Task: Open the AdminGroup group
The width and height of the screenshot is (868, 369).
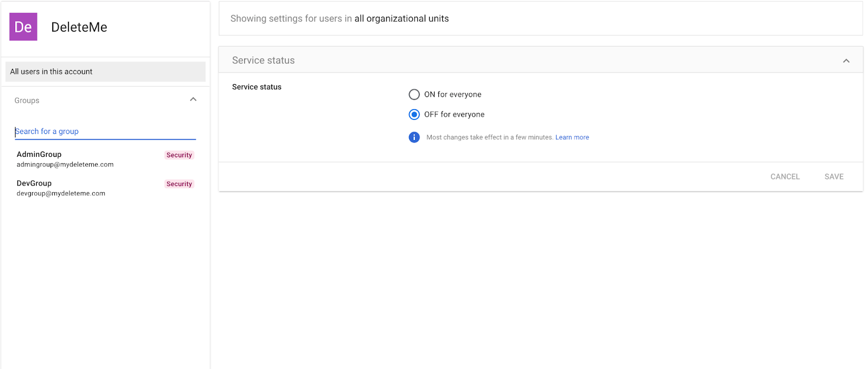Action: coord(105,159)
